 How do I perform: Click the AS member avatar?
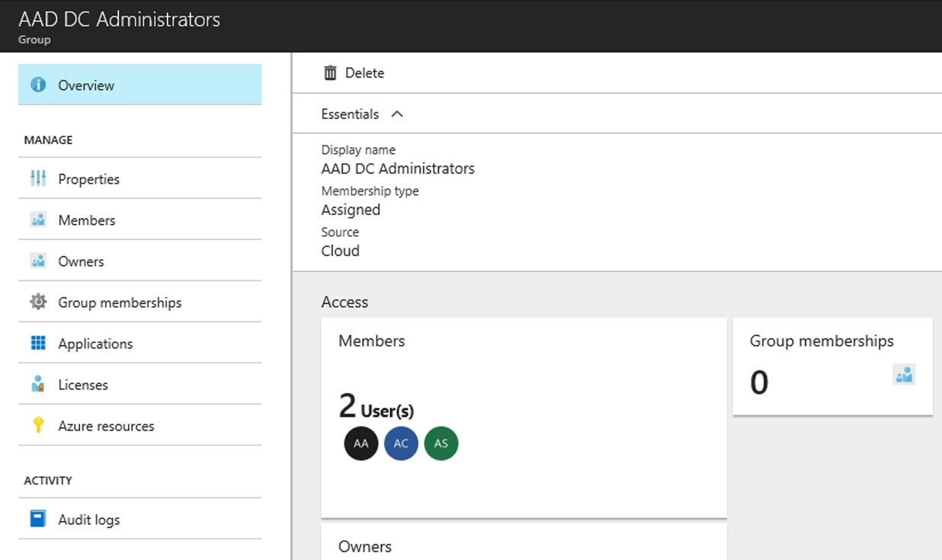pos(441,443)
